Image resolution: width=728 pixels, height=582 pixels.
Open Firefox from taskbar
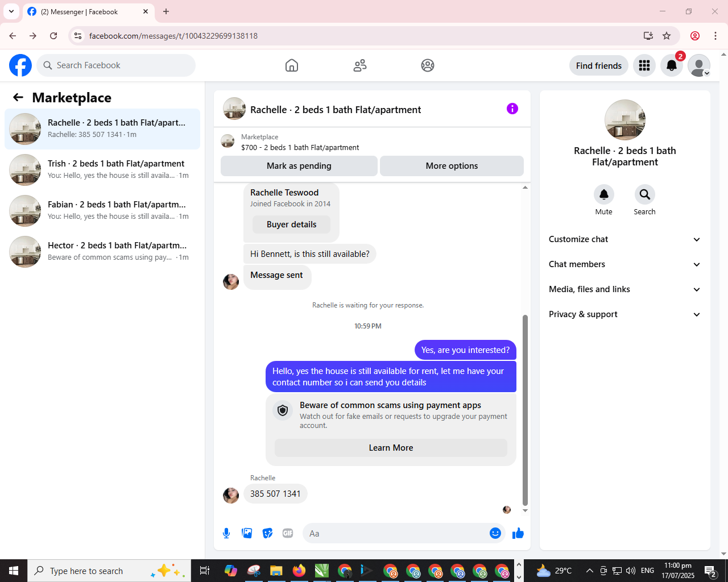coord(299,571)
